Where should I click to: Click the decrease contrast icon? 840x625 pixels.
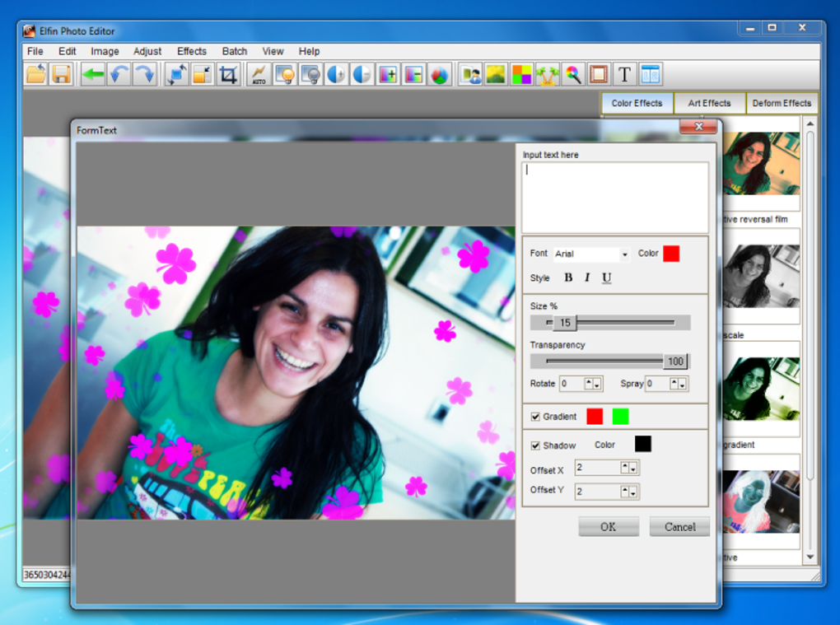click(362, 74)
